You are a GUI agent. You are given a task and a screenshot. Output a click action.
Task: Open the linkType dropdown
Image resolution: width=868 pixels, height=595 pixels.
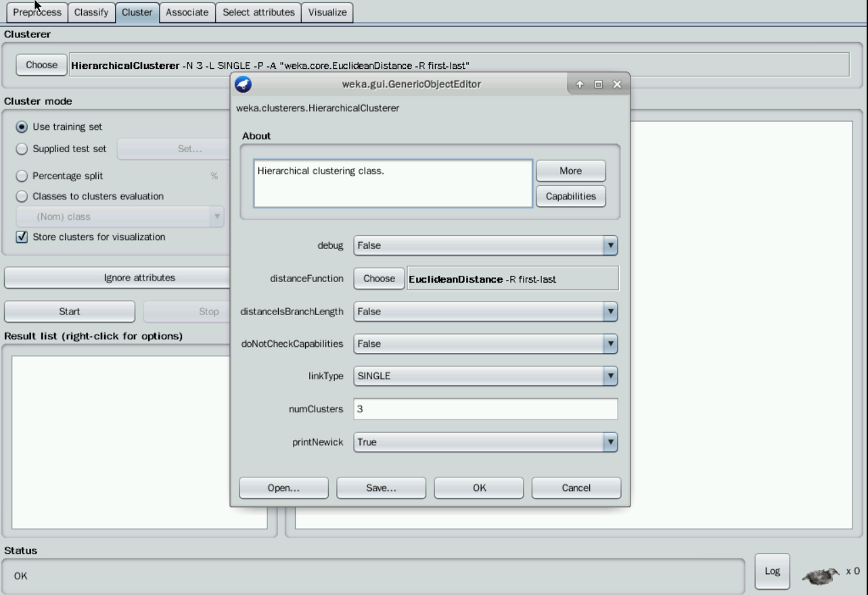click(485, 377)
